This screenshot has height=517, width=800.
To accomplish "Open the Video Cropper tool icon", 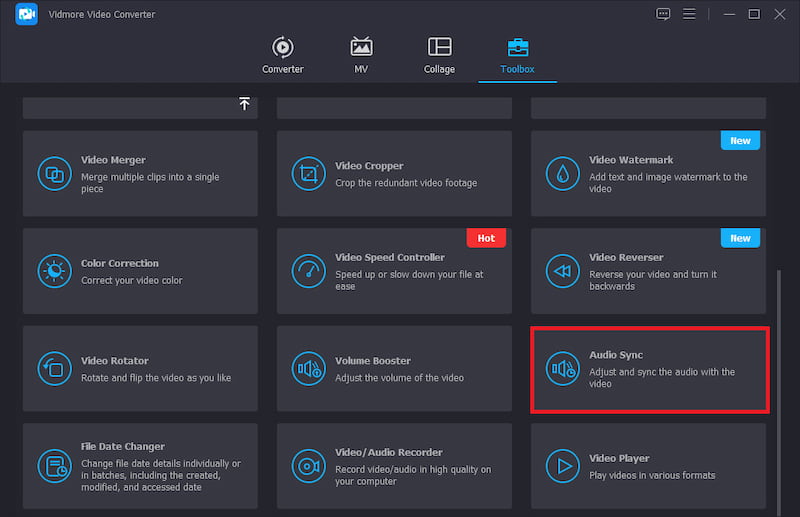I will click(309, 174).
